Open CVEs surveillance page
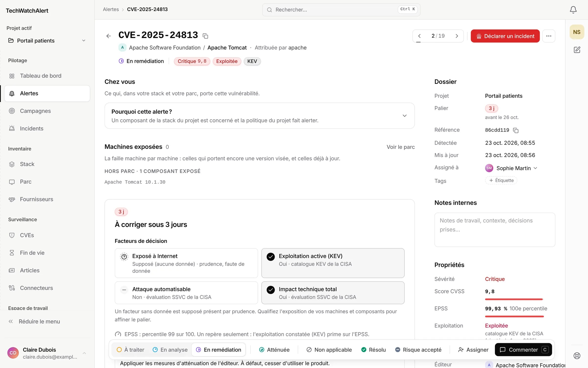 pyautogui.click(x=47, y=235)
